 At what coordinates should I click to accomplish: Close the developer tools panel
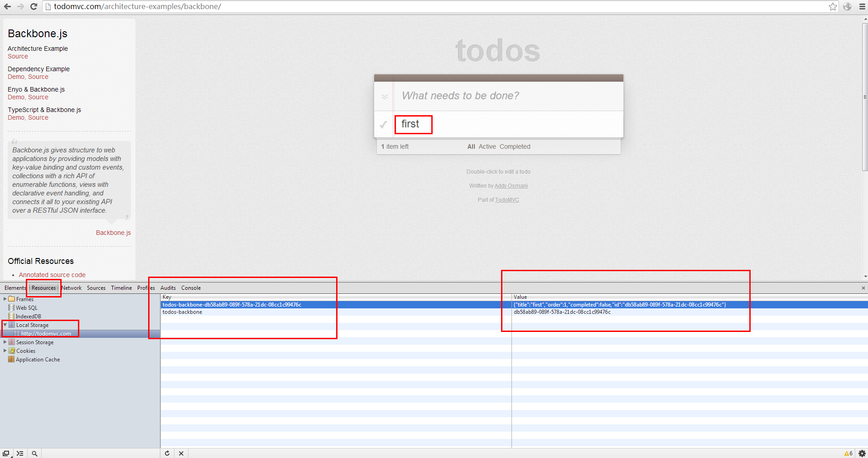point(863,288)
